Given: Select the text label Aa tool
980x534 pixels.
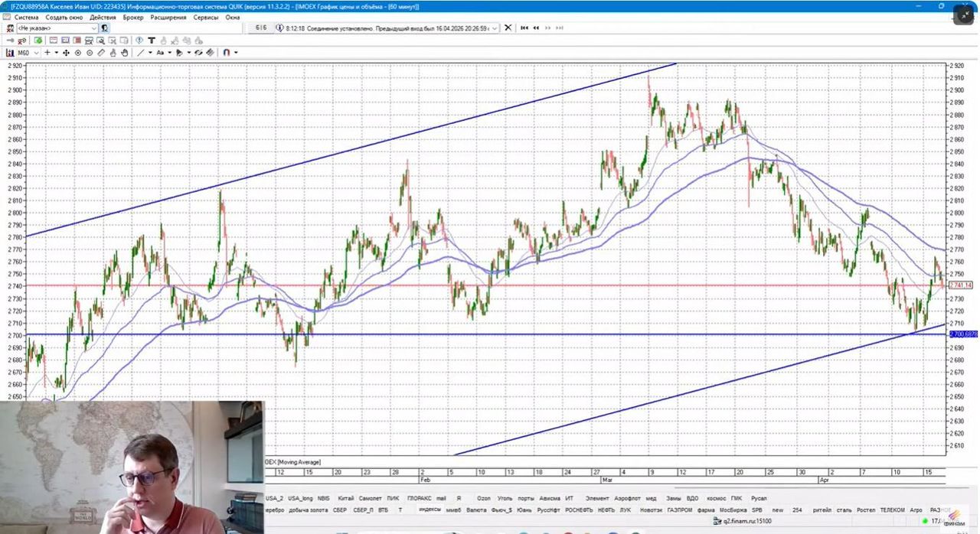Looking at the screenshot, I should click(160, 53).
